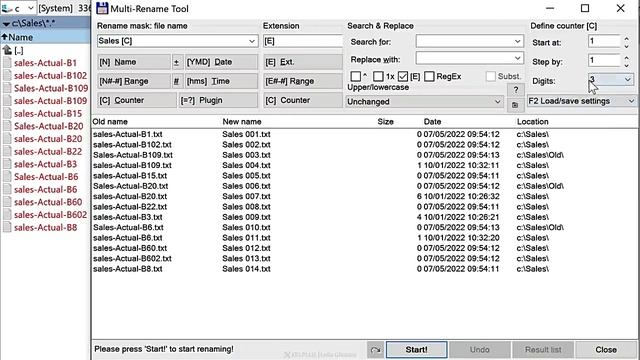Select sales-Actual-B15 in the file panel
Image resolution: width=640 pixels, height=360 pixels.
[48, 113]
